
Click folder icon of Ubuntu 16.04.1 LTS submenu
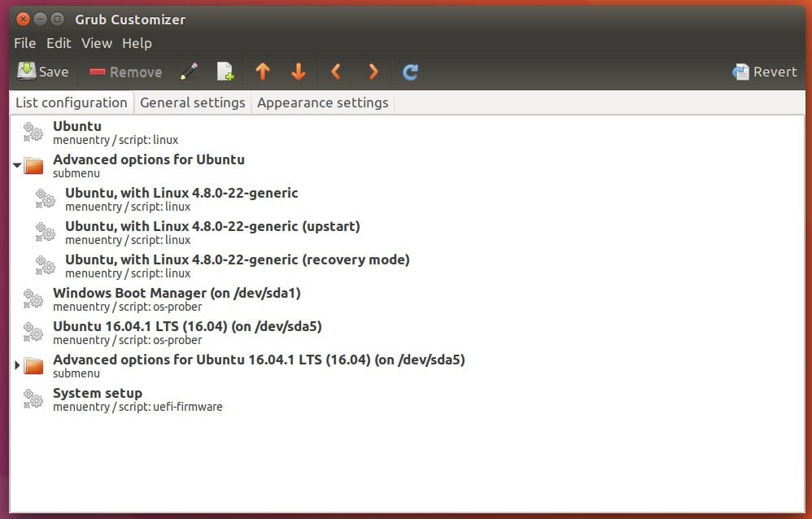coord(33,366)
